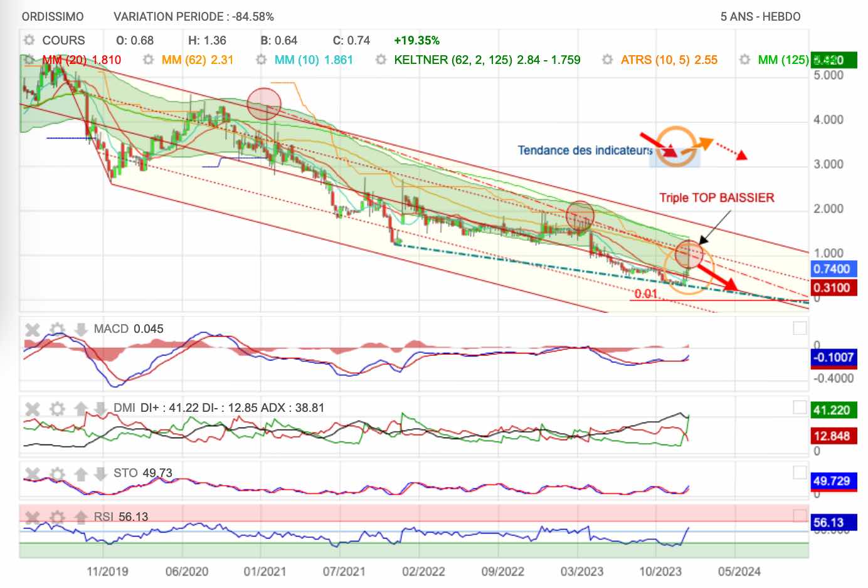The width and height of the screenshot is (868, 588).
Task: Select the MM (20) 1.810 label
Action: coord(82,60)
